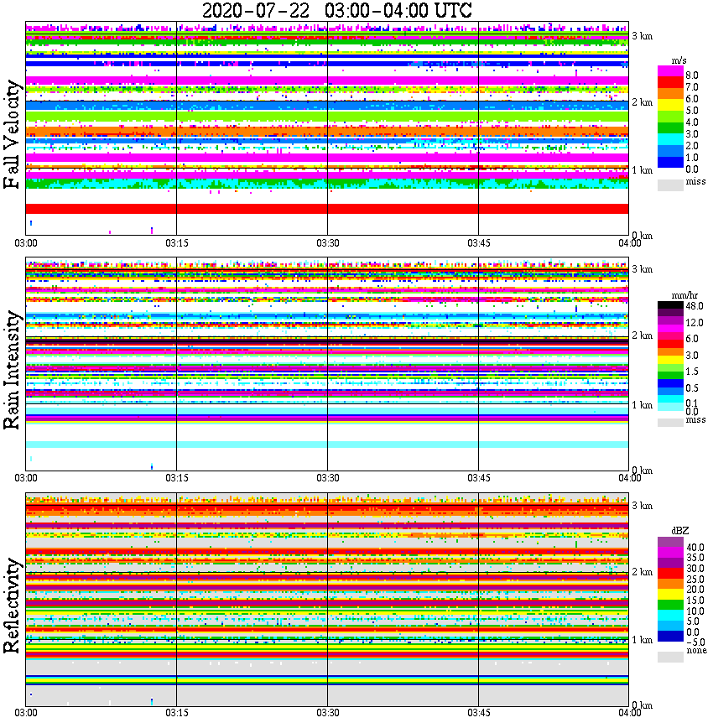713x728 pixels.
Task: Select red swatch in Fall Velocity legend
Action: (x=670, y=83)
